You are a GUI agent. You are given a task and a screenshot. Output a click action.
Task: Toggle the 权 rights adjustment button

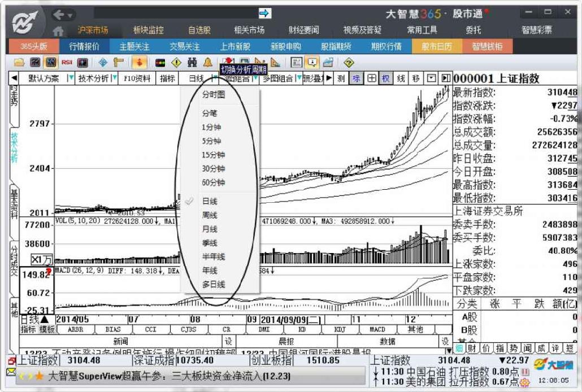pyautogui.click(x=386, y=79)
